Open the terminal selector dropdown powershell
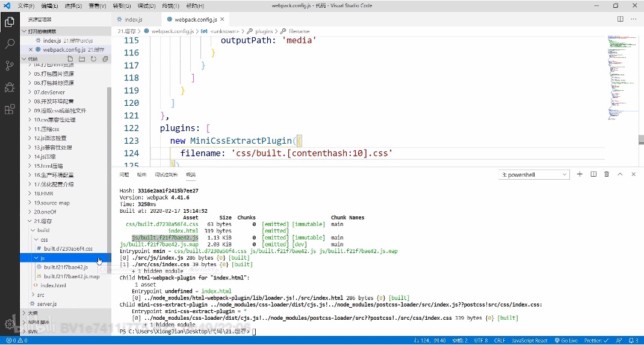The image size is (644, 345). tap(534, 175)
